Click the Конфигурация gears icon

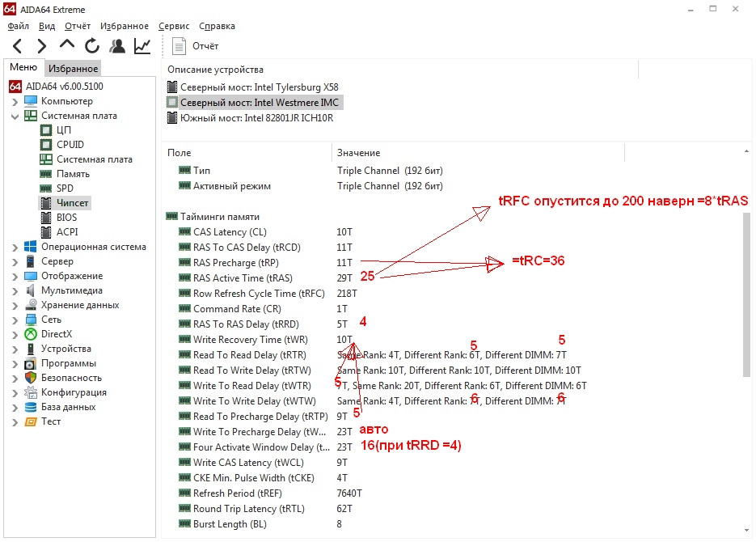pos(31,392)
